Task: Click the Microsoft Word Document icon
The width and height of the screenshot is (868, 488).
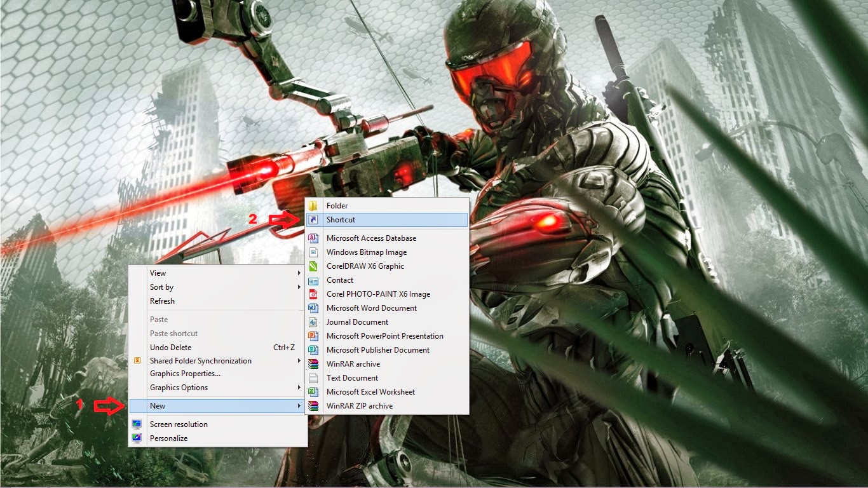Action: point(313,308)
